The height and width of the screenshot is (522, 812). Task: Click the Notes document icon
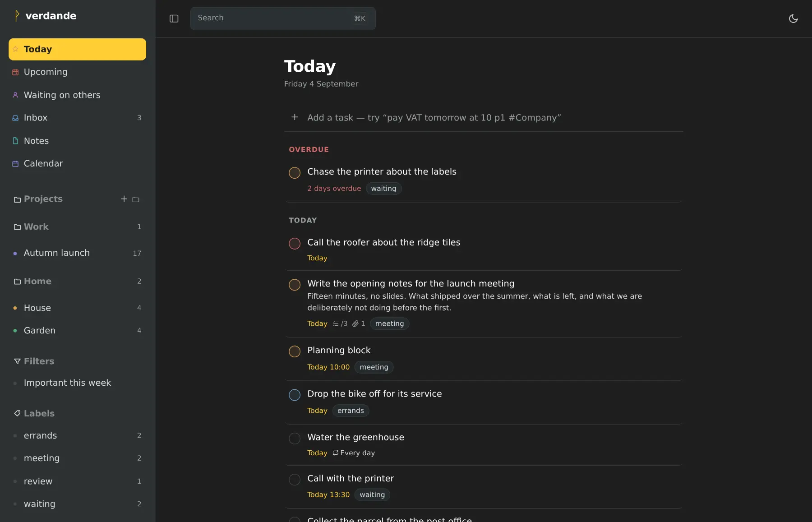[x=15, y=141]
